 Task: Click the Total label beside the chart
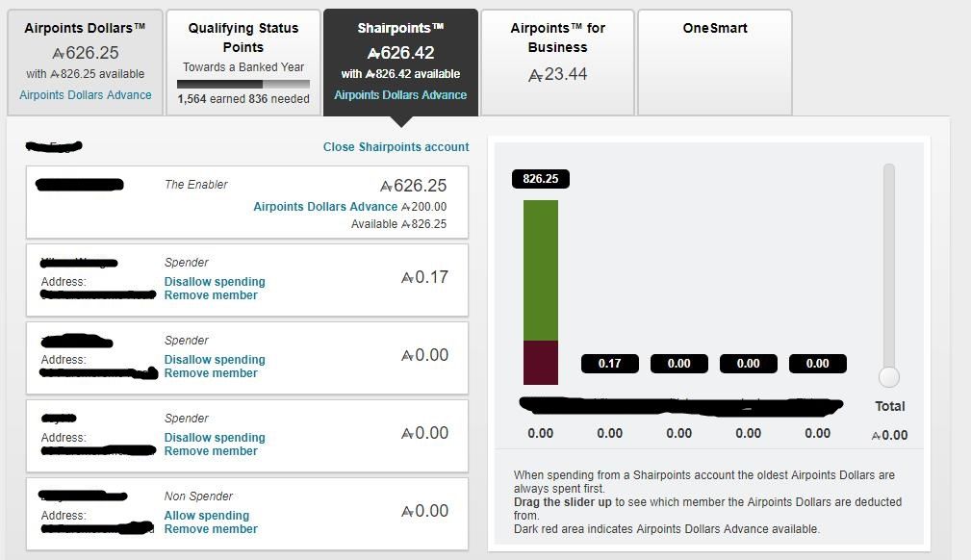tap(890, 406)
